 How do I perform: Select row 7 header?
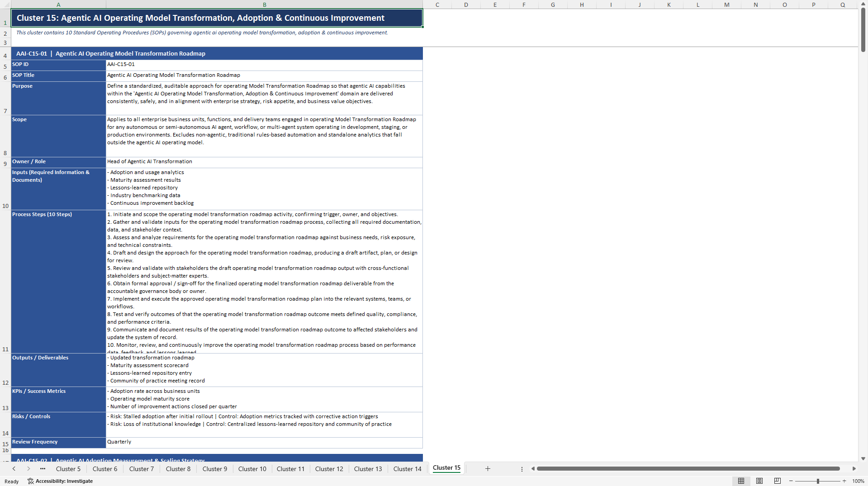(x=5, y=98)
